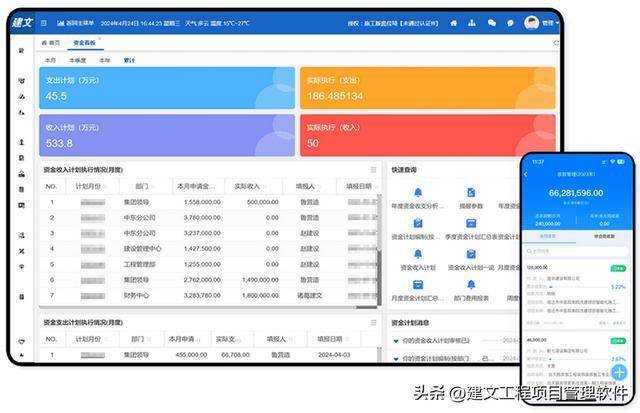The width and height of the screenshot is (640, 413).
Task: Select the 累计 period tab
Action: [129, 60]
